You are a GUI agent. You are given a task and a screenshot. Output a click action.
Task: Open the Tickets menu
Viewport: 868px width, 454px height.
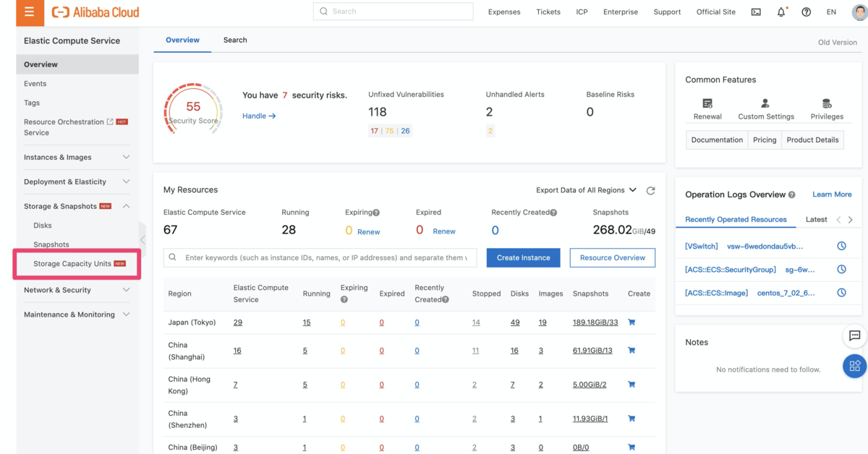tap(548, 12)
